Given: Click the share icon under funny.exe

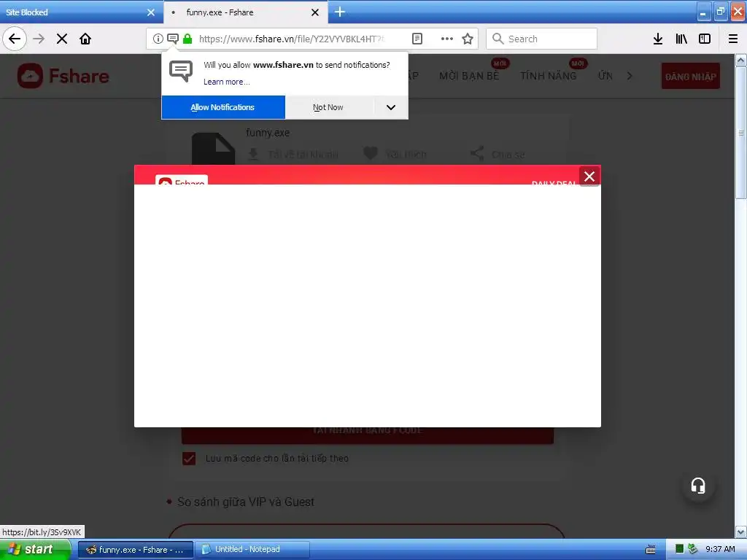Looking at the screenshot, I should point(477,153).
